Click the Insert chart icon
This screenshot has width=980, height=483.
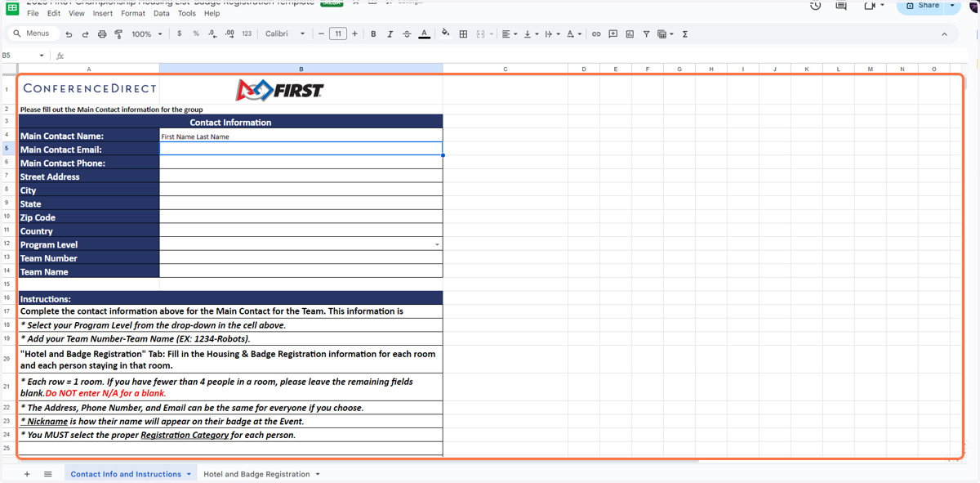(x=630, y=34)
